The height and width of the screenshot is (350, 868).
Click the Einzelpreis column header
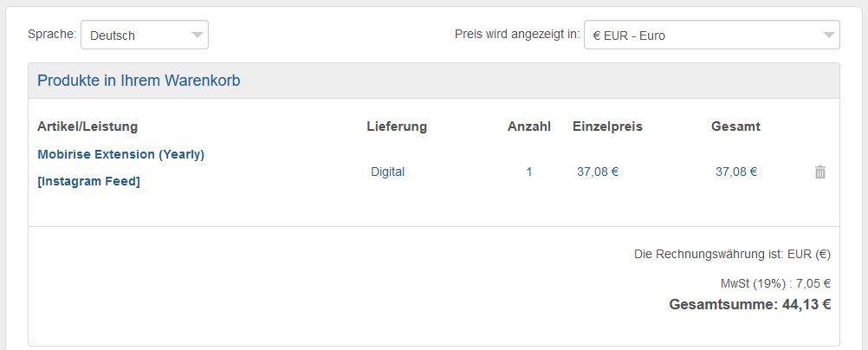tap(607, 126)
